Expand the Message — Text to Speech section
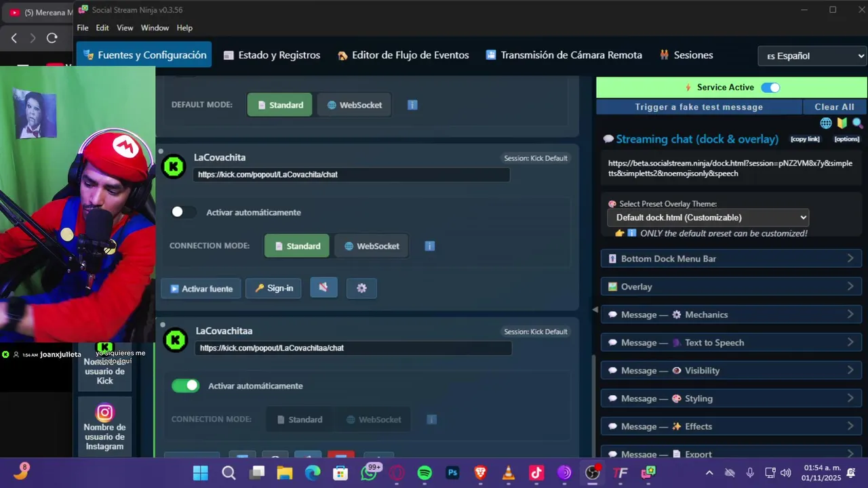 tap(731, 342)
